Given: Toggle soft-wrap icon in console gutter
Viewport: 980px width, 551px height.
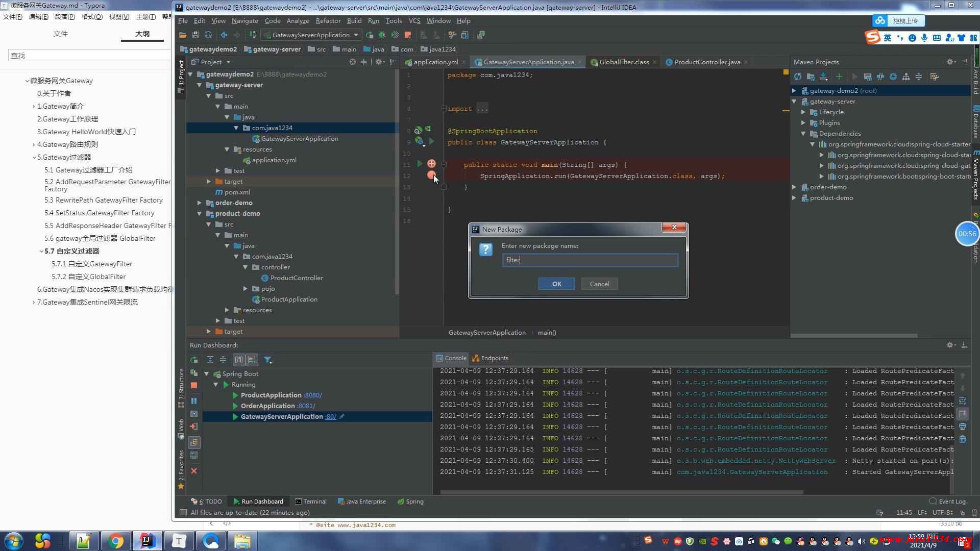Looking at the screenshot, I should [x=963, y=401].
